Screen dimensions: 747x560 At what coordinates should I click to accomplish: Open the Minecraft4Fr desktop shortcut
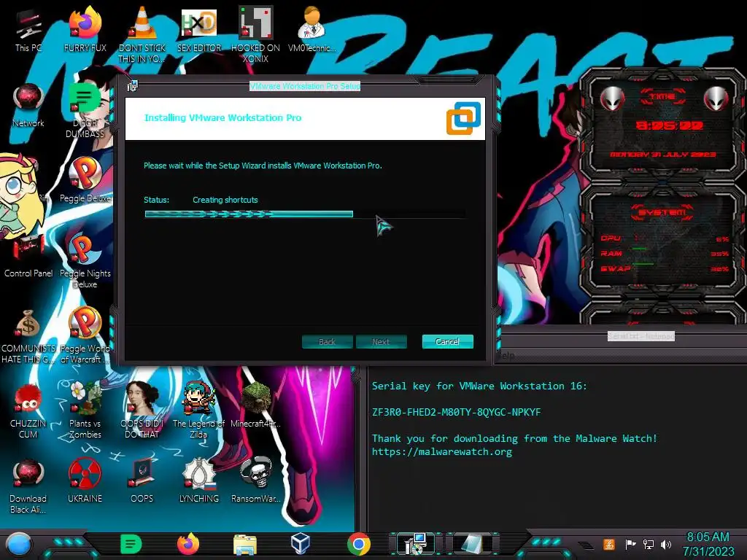tap(255, 405)
